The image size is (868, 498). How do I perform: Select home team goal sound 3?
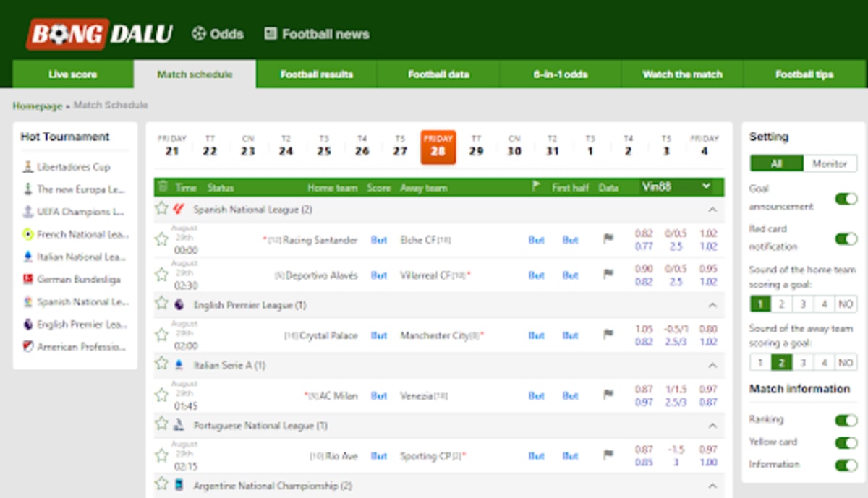pos(803,304)
